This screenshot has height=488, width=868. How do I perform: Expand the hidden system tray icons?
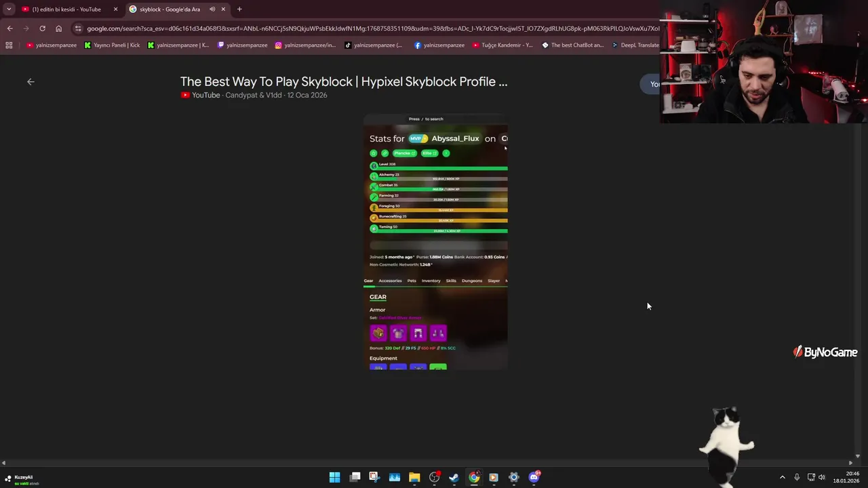[782, 477]
